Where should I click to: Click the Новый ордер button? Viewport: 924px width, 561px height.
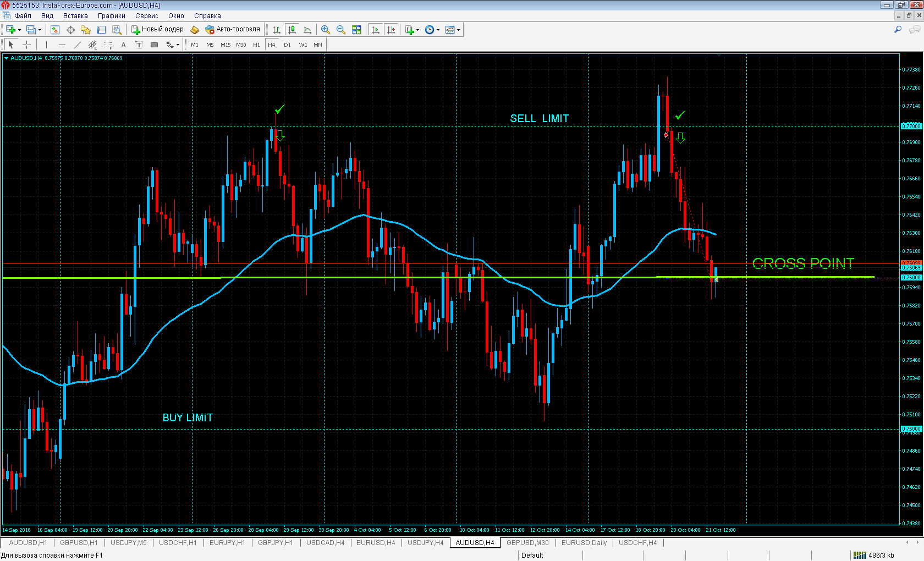157,30
